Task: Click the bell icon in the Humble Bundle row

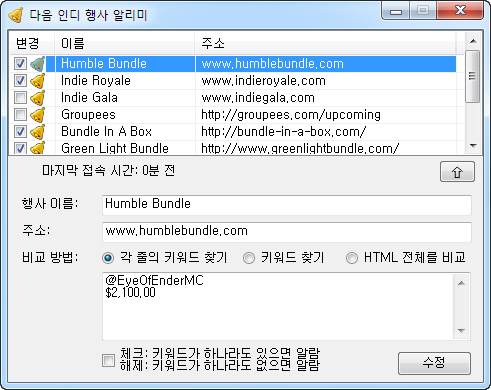Action: pos(38,64)
